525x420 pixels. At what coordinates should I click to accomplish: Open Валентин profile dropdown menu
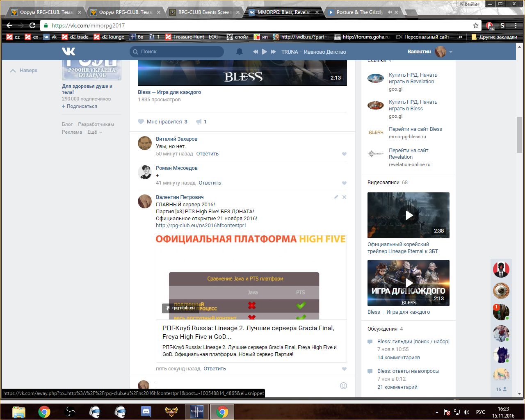pyautogui.click(x=430, y=52)
